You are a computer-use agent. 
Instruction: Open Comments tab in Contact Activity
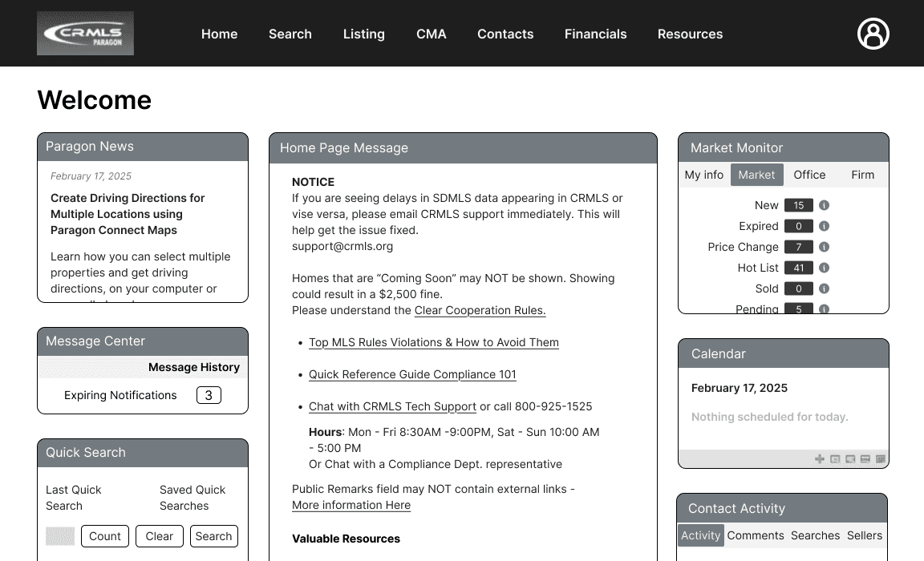(756, 535)
